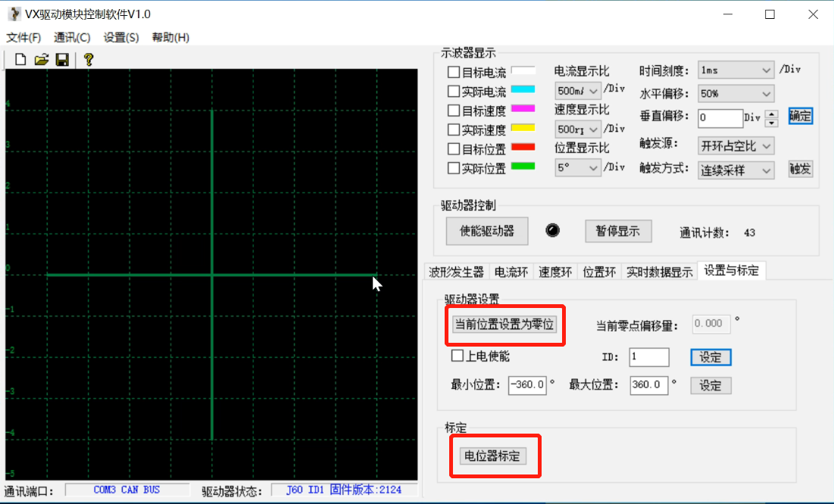Click the Open folder toolbar icon
This screenshot has height=504, width=834.
point(42,60)
